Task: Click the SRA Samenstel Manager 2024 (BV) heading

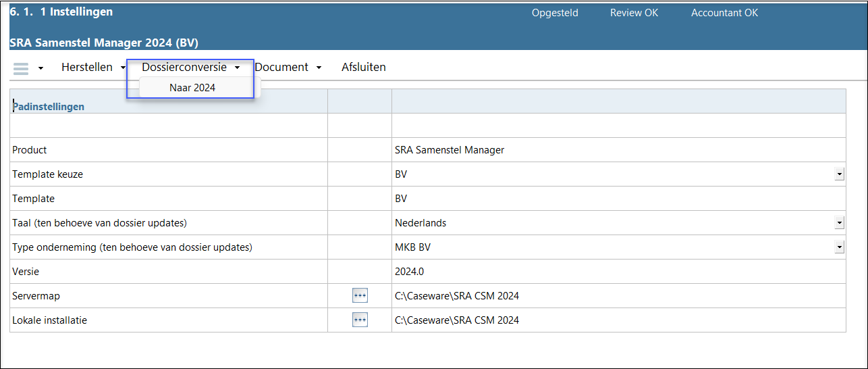Action: 104,43
